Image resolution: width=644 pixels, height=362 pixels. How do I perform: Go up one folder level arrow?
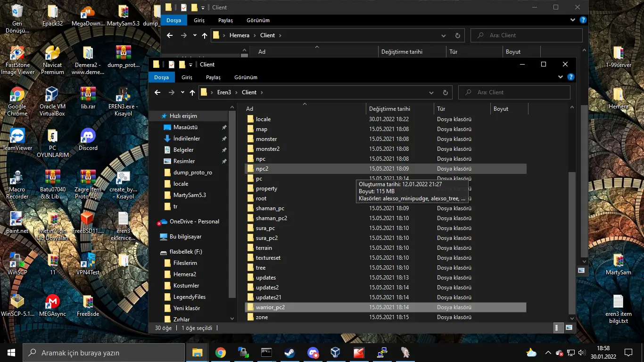[192, 92]
